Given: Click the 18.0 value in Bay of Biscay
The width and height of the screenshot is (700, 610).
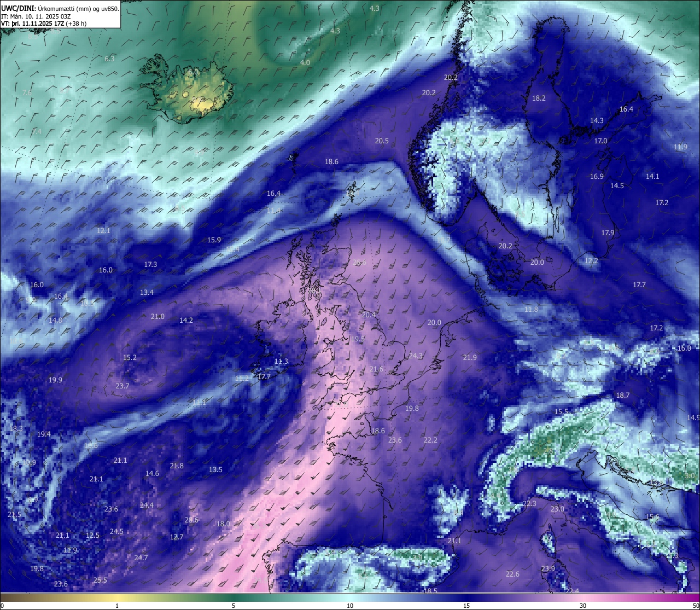Looking at the screenshot, I should click(x=223, y=524).
